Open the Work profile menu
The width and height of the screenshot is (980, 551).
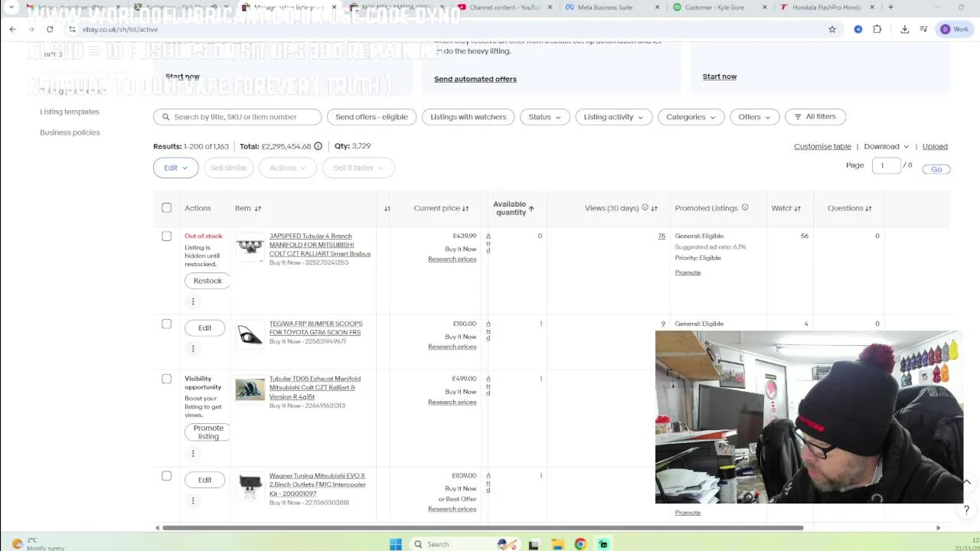point(955,29)
